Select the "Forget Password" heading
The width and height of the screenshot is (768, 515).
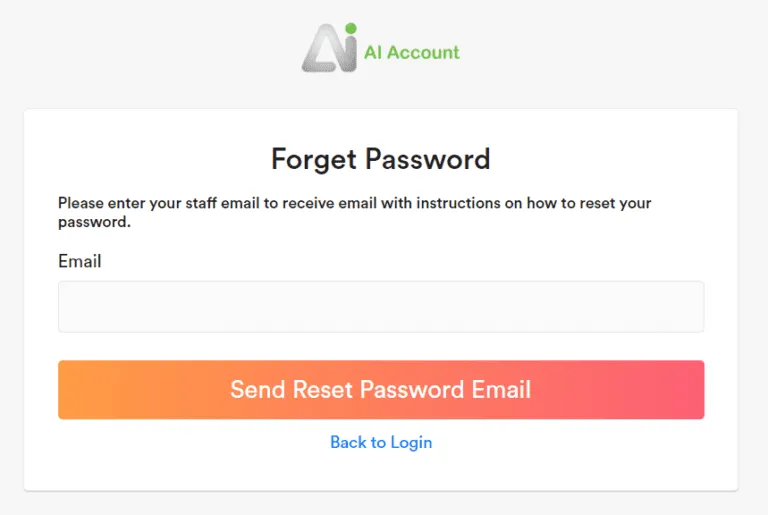tap(381, 159)
